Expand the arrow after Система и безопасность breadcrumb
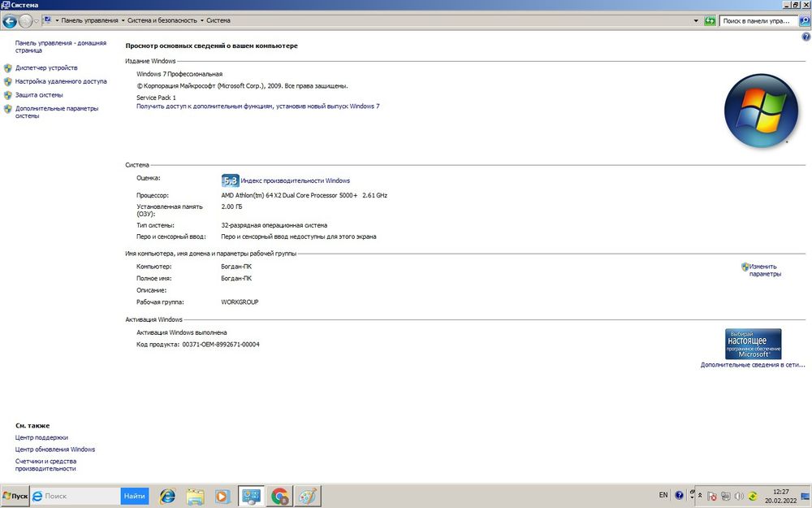 tap(202, 21)
